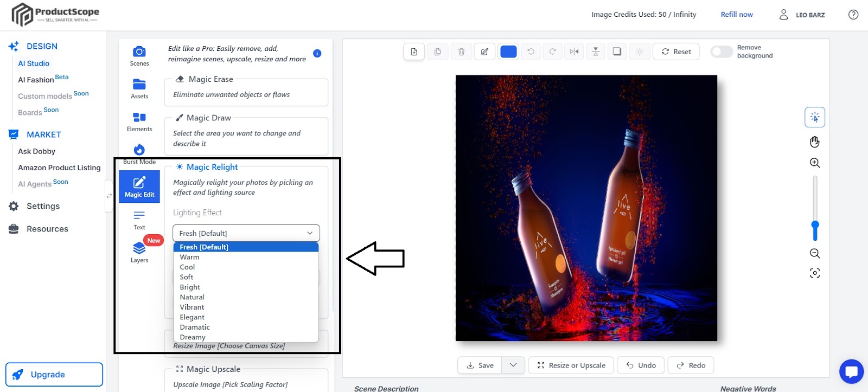This screenshot has height=392, width=868.
Task: Select the hand pan tool
Action: (x=815, y=142)
